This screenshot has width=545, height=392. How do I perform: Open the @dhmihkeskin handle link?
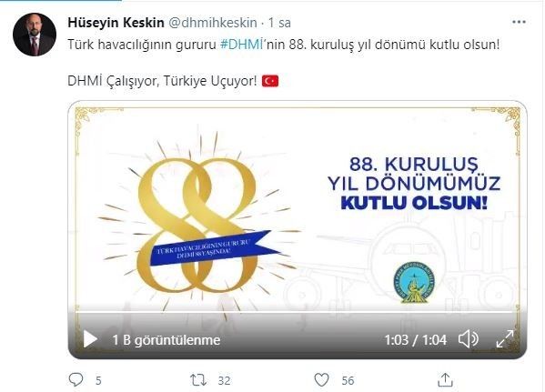(213, 23)
